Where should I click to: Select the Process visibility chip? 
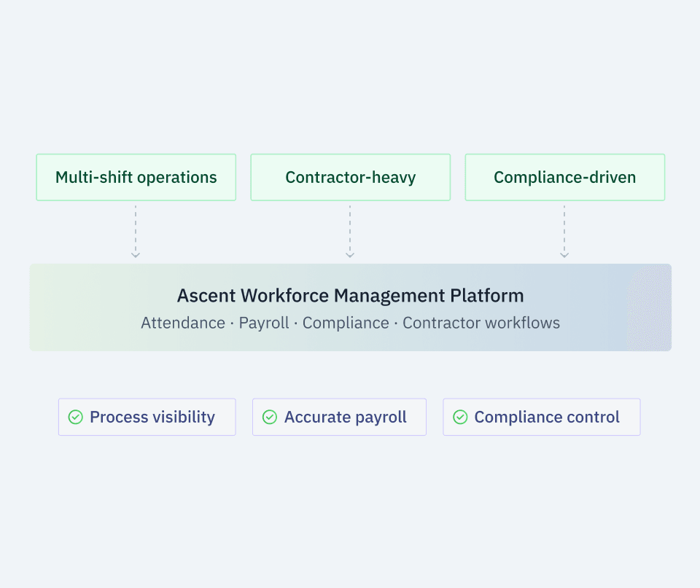[x=147, y=417]
